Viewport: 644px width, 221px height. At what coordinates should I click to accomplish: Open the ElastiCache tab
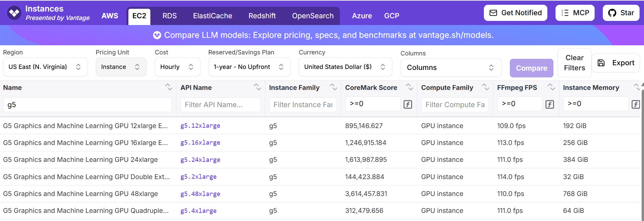point(213,16)
